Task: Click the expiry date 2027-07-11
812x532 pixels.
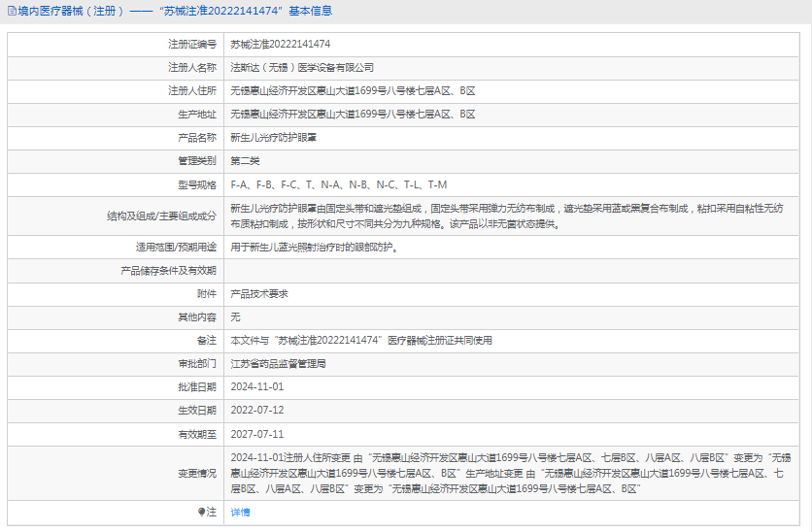Action: pos(256,434)
